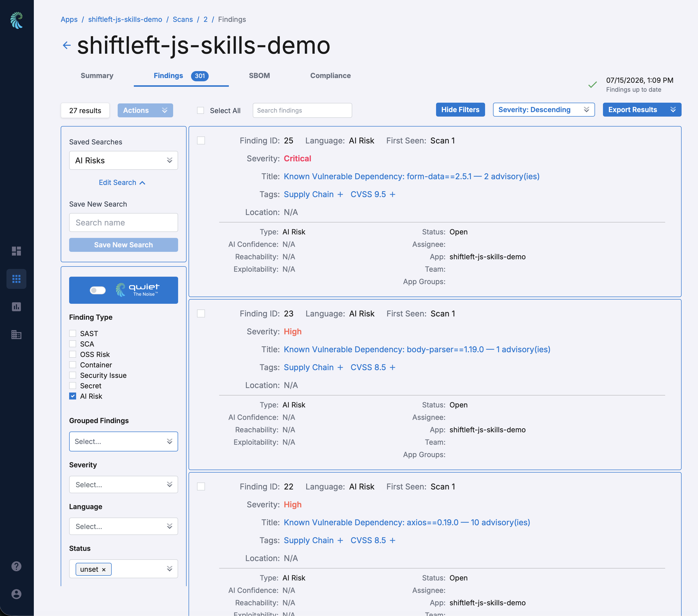Screen dimensions: 698x616
Task: Tick the SAST finding type checkbox
Action: (x=73, y=333)
